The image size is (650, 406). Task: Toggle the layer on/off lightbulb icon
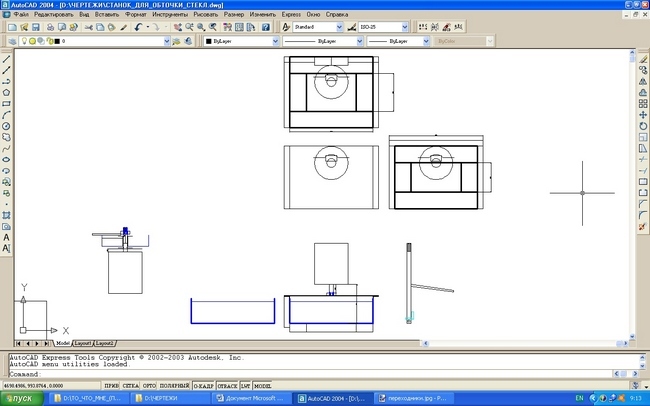tap(24, 41)
